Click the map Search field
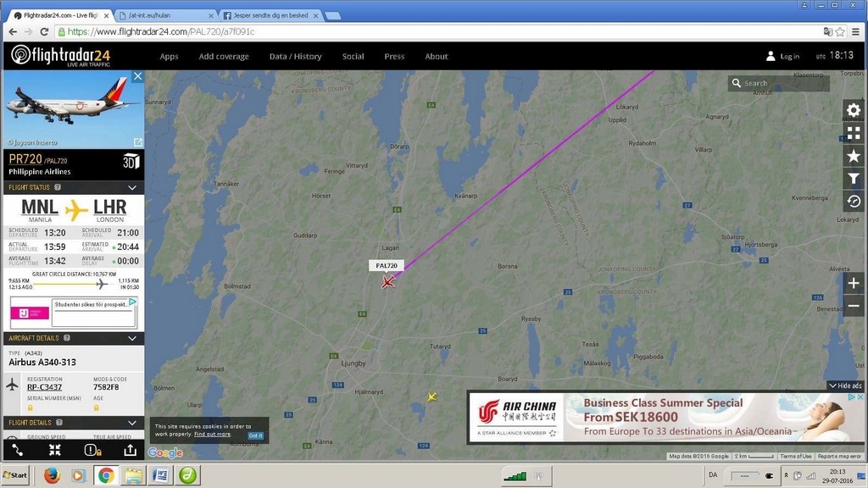 (x=779, y=83)
